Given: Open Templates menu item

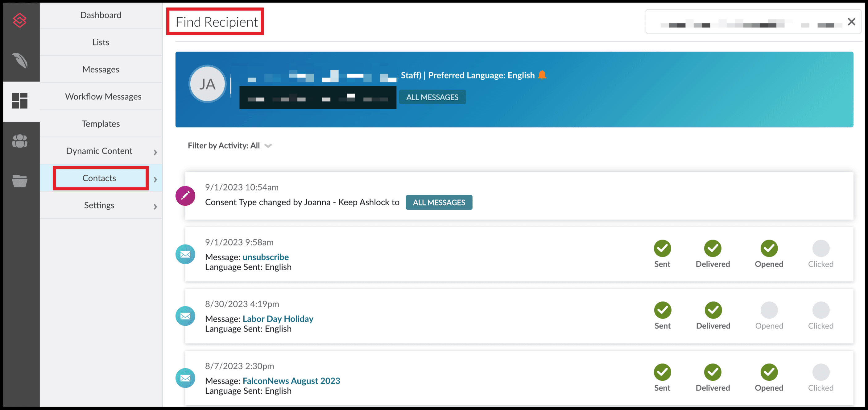Looking at the screenshot, I should 101,124.
